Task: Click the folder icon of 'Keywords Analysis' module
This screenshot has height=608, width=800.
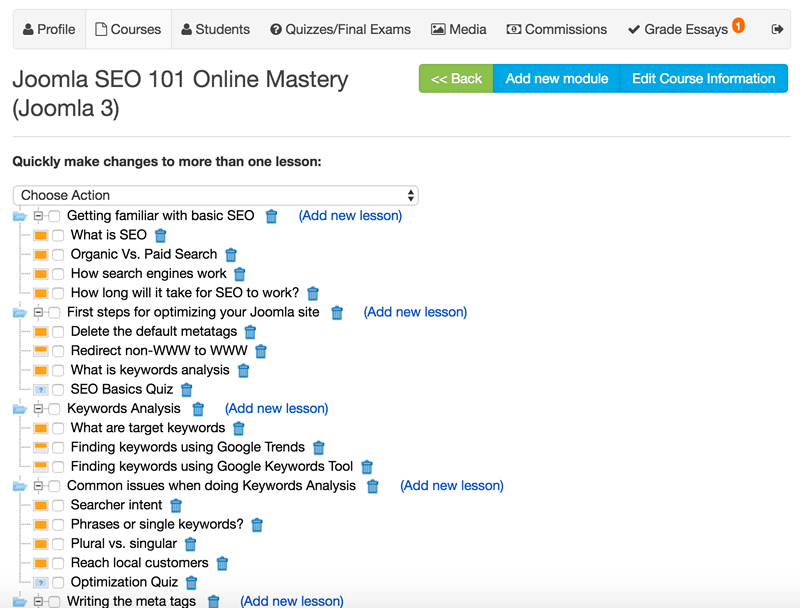Action: (19, 409)
